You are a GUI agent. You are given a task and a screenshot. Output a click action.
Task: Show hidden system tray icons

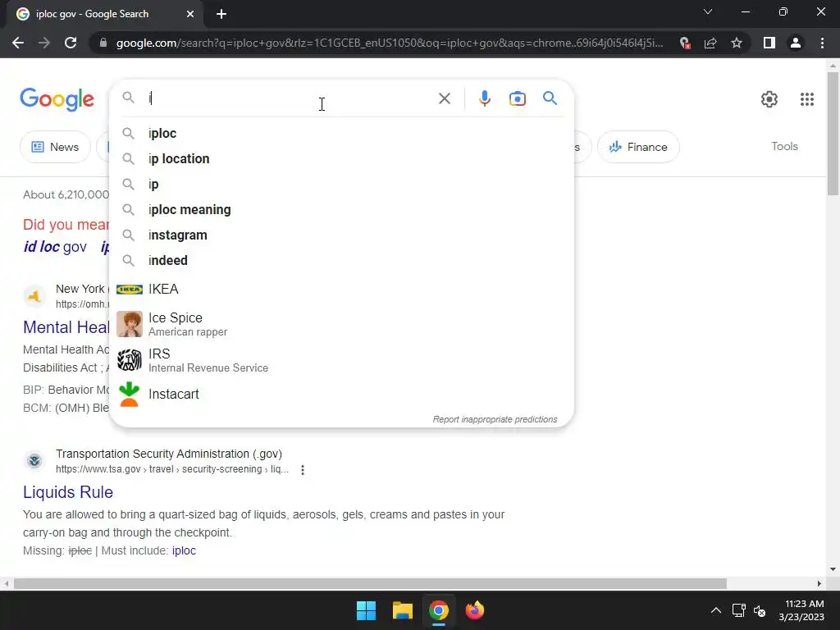point(715,610)
